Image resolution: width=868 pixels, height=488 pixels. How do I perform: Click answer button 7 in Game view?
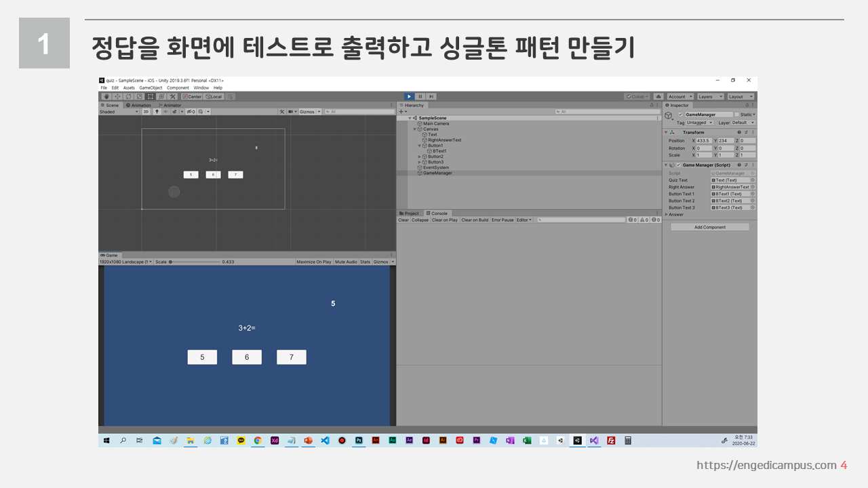click(x=292, y=357)
